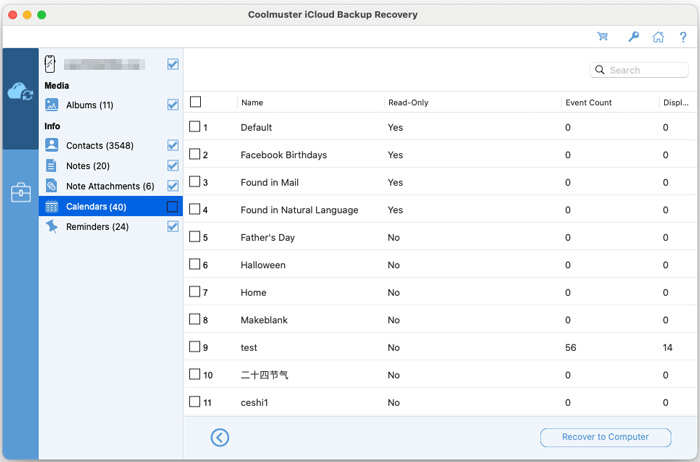Viewport: 700px width, 462px height.
Task: Check the 二十四节气 row checkbox
Action: click(x=194, y=374)
